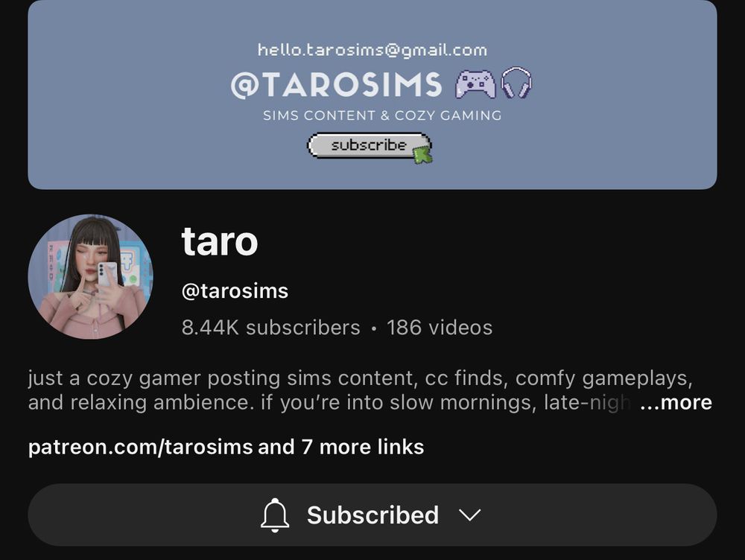
Task: Select the @tarosims handle text
Action: (235, 290)
